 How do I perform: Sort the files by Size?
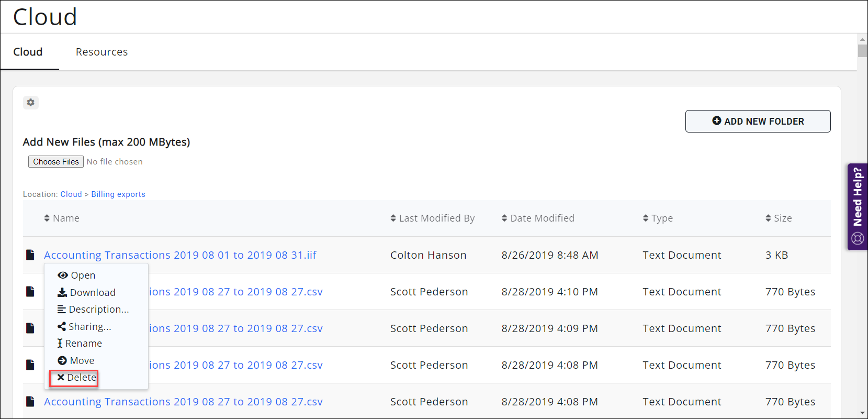(779, 218)
